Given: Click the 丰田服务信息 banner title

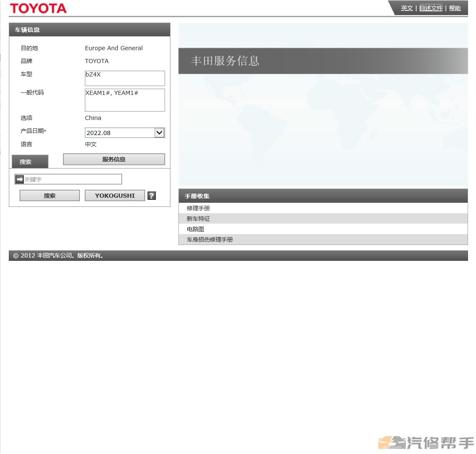Looking at the screenshot, I should point(225,61).
